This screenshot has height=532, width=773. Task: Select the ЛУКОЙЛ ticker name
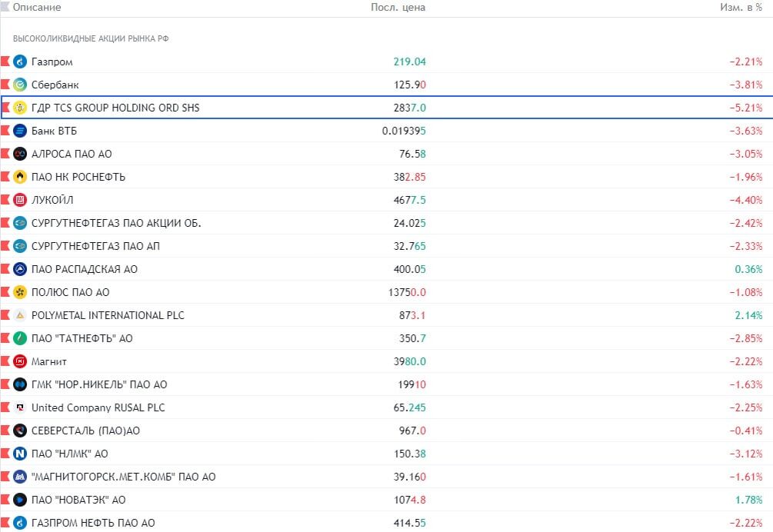(x=52, y=200)
